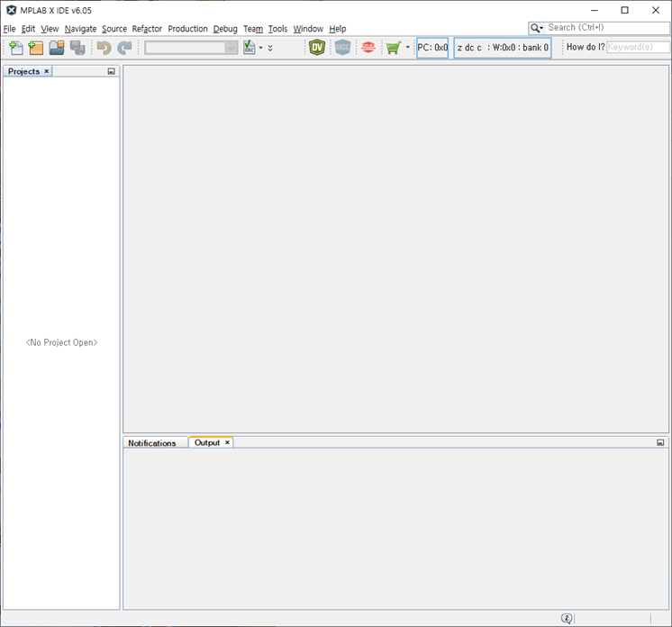Image resolution: width=672 pixels, height=627 pixels.
Task: Click the How do I Keyword(s) field
Action: click(638, 47)
